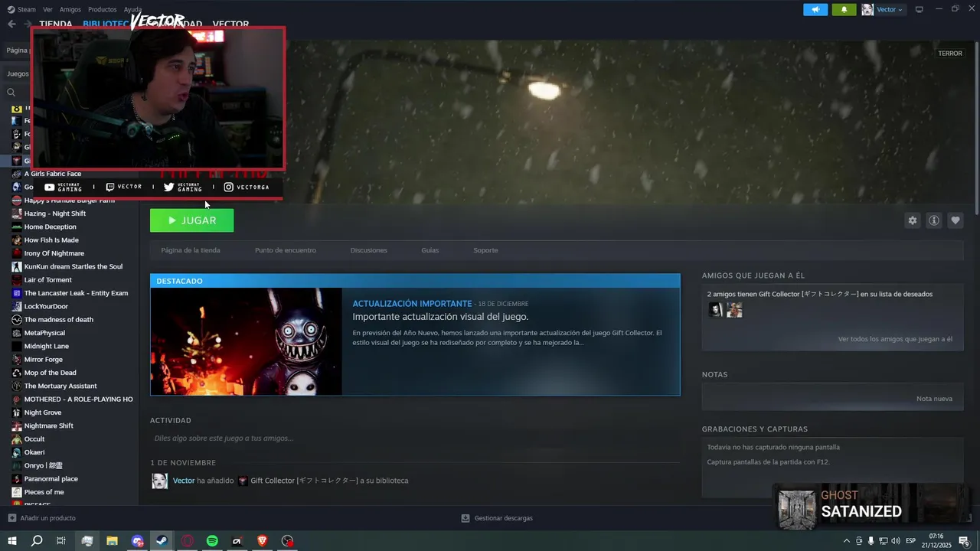Viewport: 980px width, 551px height.
Task: Select The madness of death game
Action: (59, 320)
